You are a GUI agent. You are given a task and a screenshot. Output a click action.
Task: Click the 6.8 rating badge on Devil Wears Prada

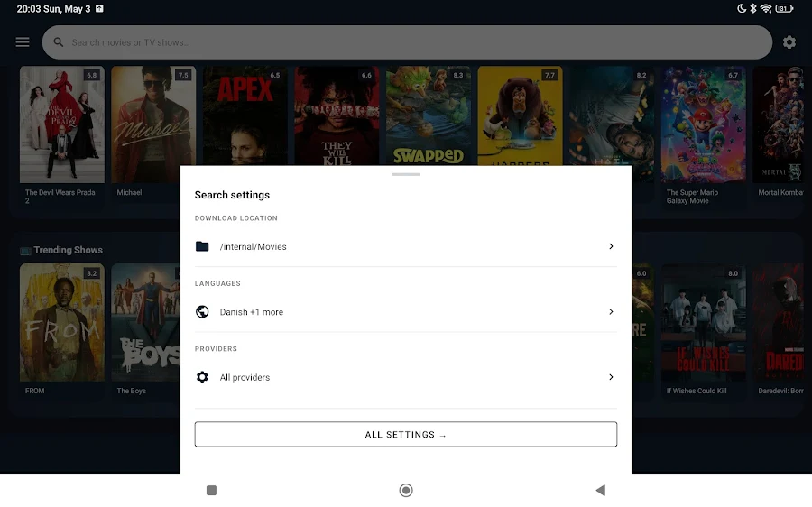pyautogui.click(x=92, y=75)
